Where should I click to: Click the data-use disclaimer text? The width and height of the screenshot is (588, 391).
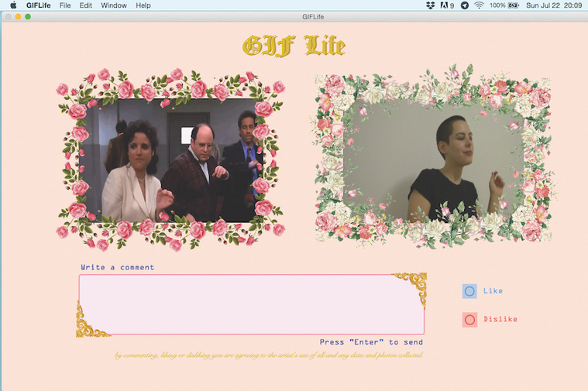269,355
